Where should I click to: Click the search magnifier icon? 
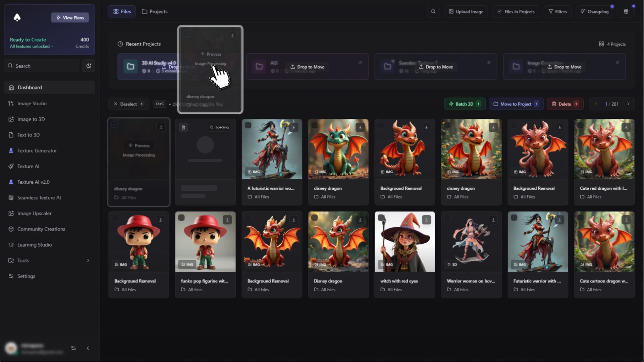pyautogui.click(x=433, y=11)
